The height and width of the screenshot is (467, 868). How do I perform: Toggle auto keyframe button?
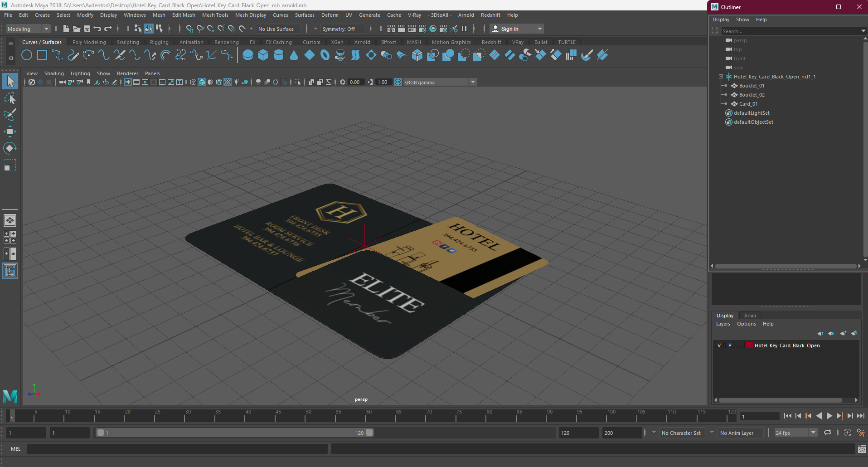coord(847,433)
